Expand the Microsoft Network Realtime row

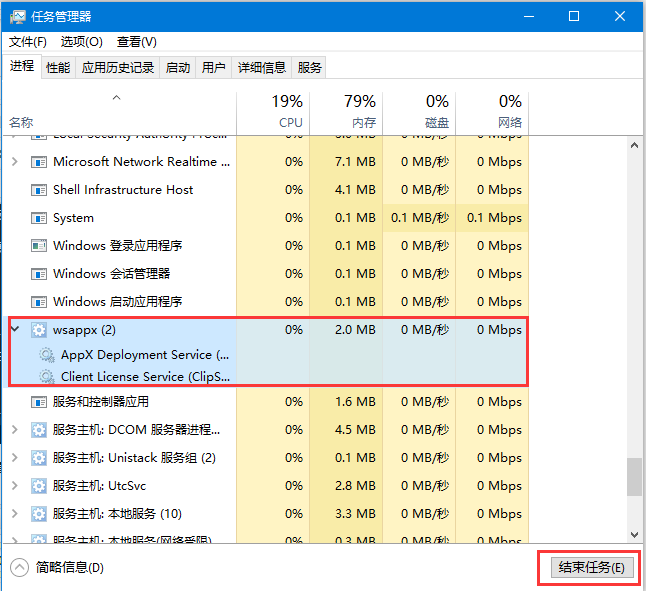[15, 161]
